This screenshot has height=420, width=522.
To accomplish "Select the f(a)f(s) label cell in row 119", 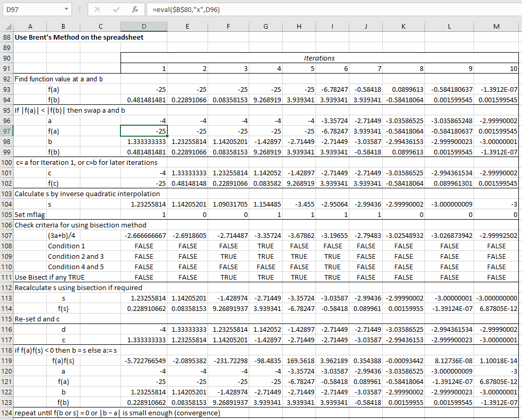I will pyautogui.click(x=63, y=361).
